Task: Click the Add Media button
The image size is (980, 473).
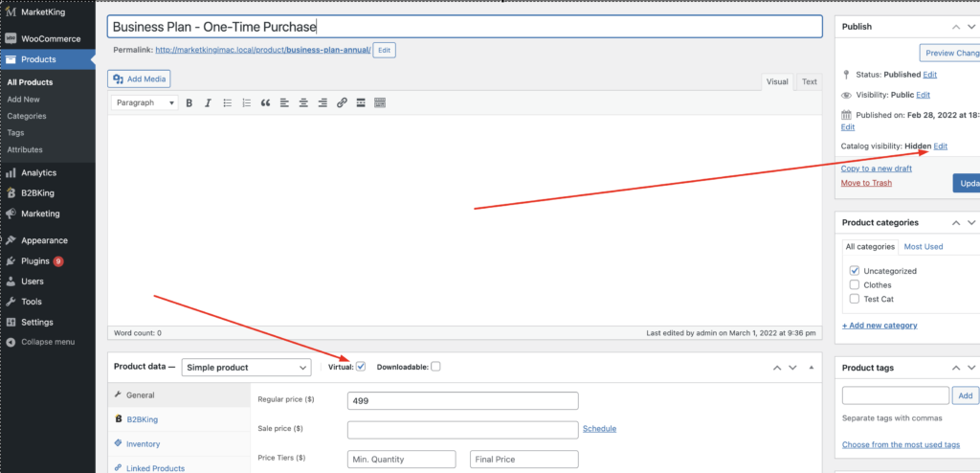Action: coord(139,79)
